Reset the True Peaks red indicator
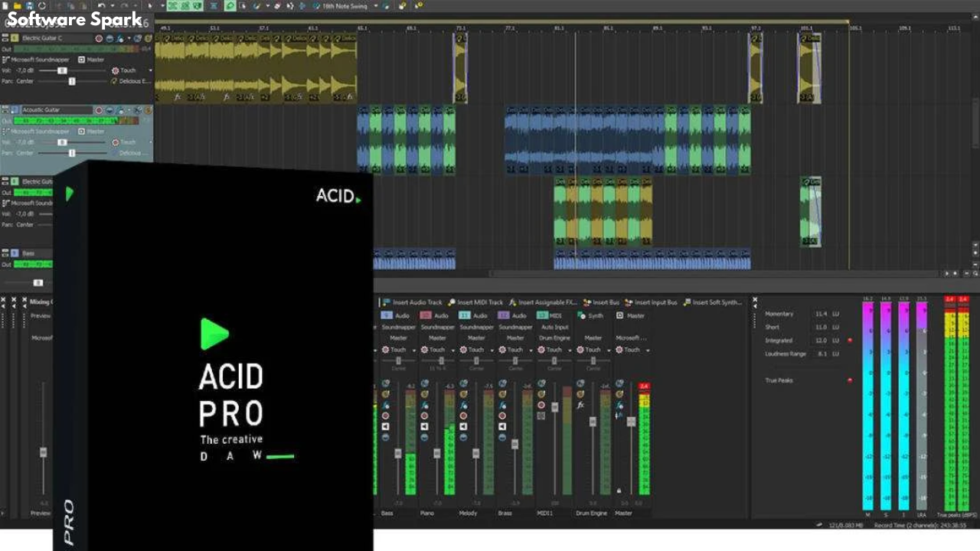The width and height of the screenshot is (980, 551). tap(849, 380)
